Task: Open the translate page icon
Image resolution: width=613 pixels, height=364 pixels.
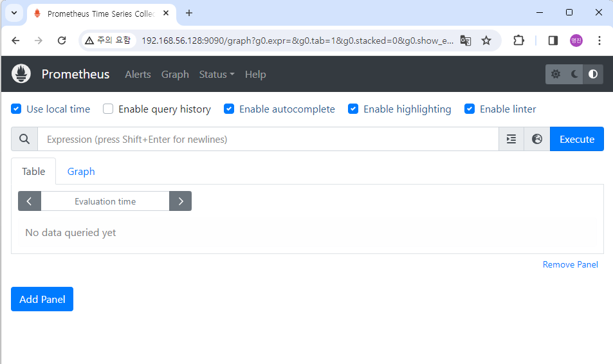Action: (466, 41)
